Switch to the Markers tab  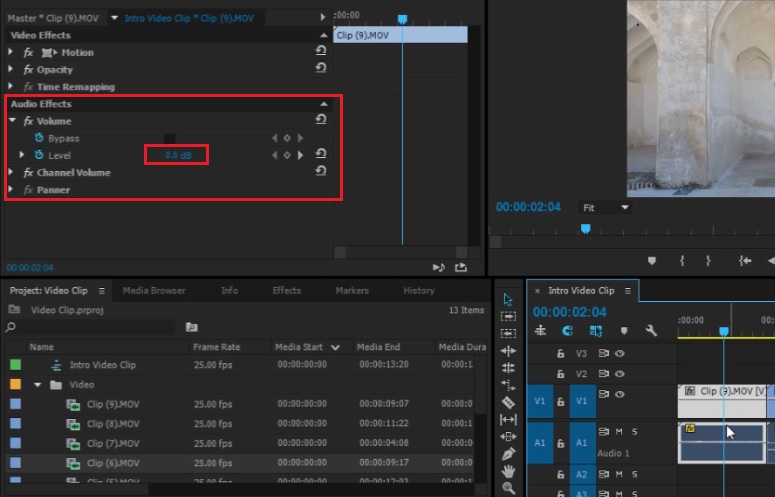[352, 290]
